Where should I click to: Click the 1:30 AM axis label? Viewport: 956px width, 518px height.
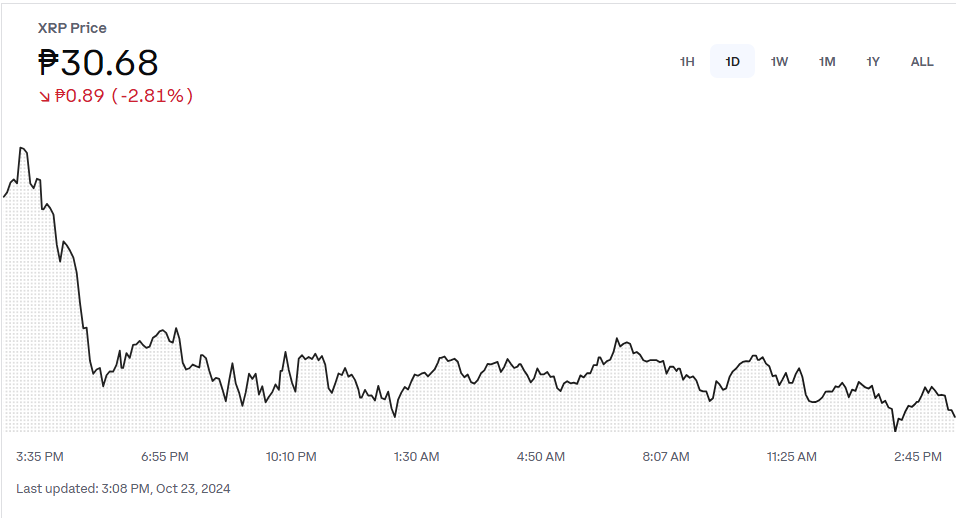click(416, 457)
